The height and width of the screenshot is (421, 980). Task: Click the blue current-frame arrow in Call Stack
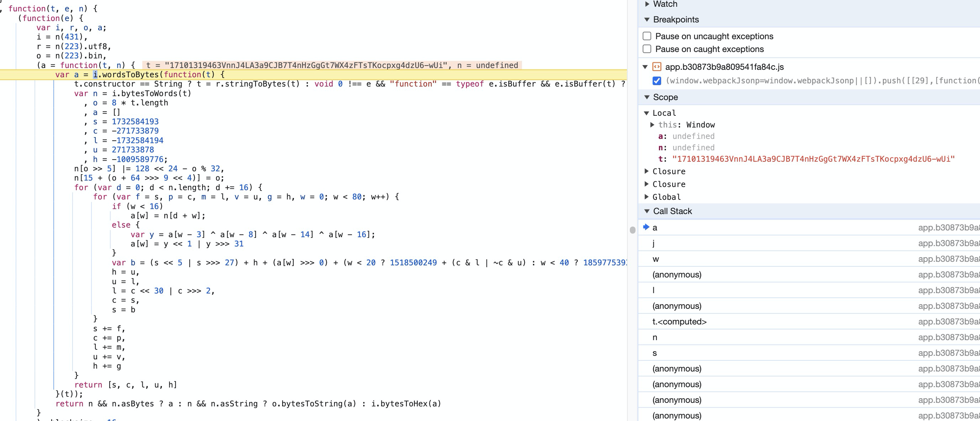pyautogui.click(x=646, y=227)
